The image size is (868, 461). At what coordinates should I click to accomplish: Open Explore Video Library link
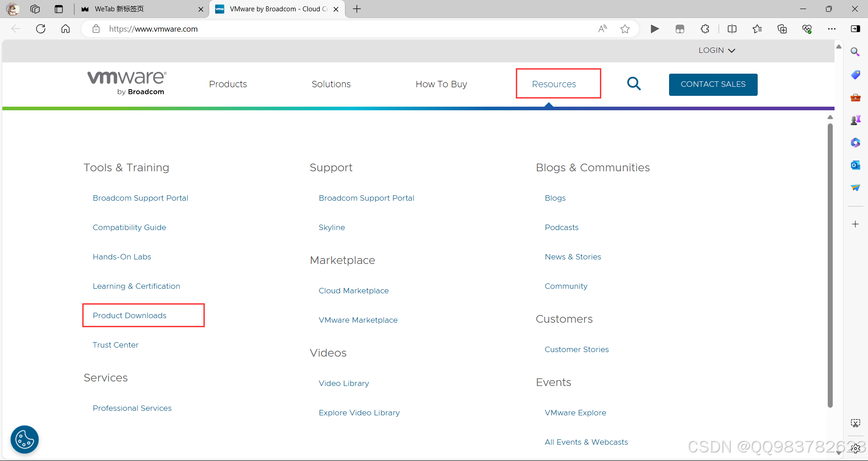click(x=359, y=413)
